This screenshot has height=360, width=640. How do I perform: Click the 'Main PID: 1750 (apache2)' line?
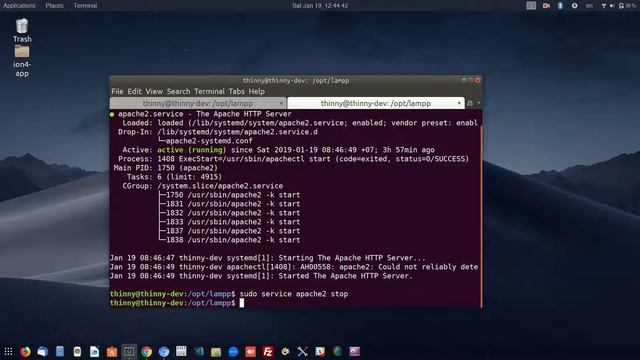(x=165, y=168)
